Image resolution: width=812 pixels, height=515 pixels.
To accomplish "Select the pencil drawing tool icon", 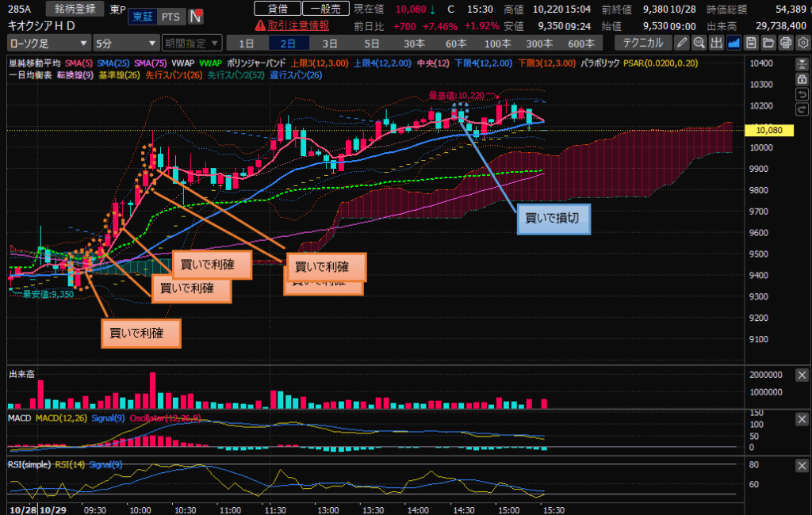I will pyautogui.click(x=683, y=43).
